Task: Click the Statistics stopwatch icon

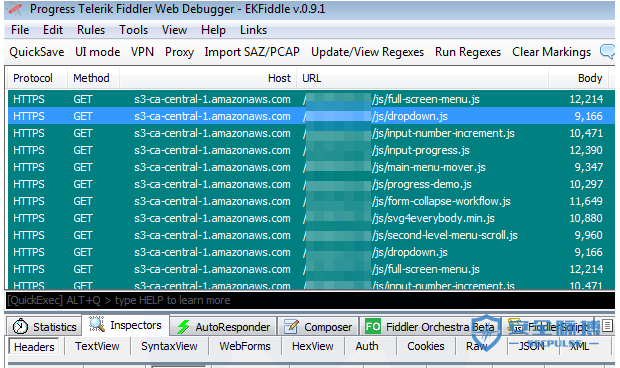Action: click(x=20, y=326)
